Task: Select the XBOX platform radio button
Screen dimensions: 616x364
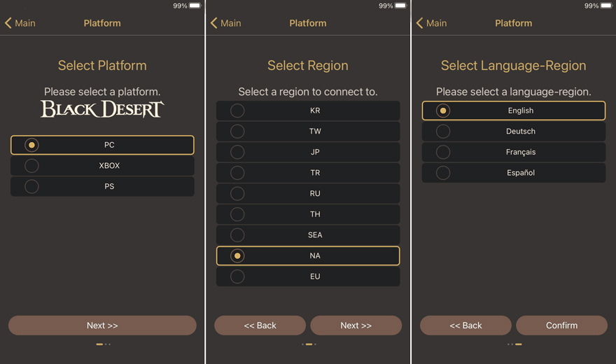Action: pos(31,166)
